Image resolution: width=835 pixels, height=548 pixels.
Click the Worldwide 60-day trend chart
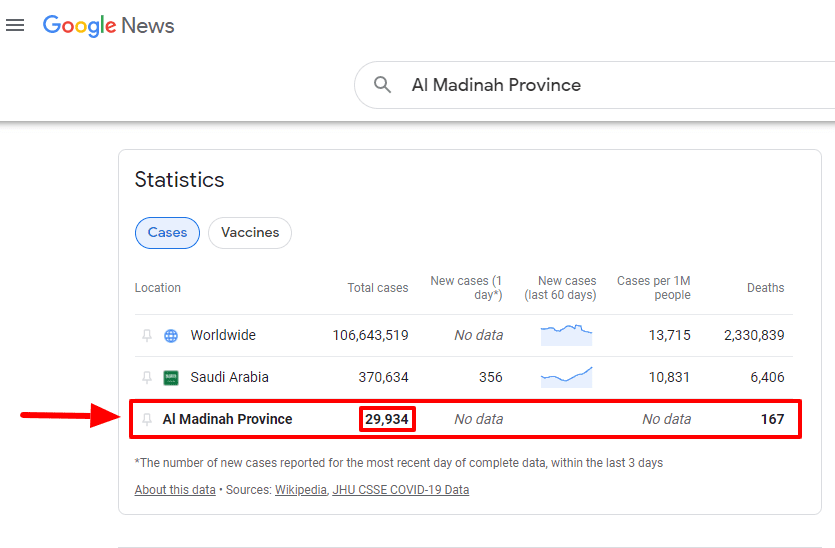[x=567, y=335]
